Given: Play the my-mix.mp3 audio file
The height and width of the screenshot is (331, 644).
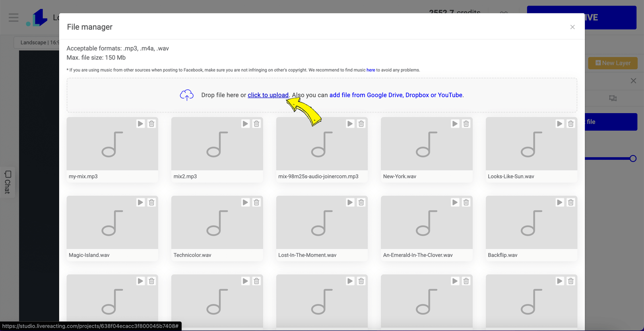Looking at the screenshot, I should [x=140, y=124].
